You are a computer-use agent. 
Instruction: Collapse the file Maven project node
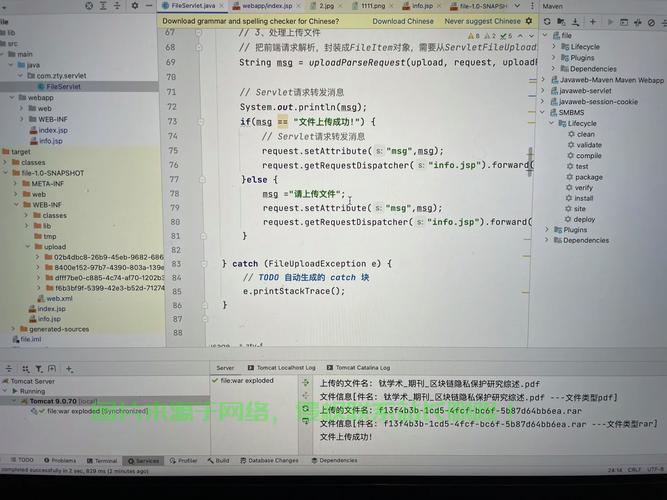click(545, 35)
